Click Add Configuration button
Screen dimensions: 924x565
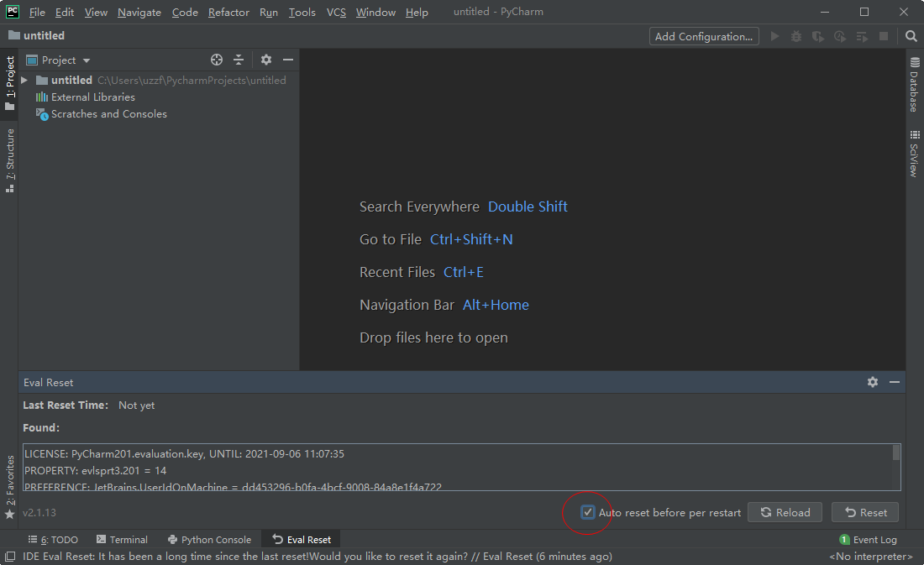point(704,37)
